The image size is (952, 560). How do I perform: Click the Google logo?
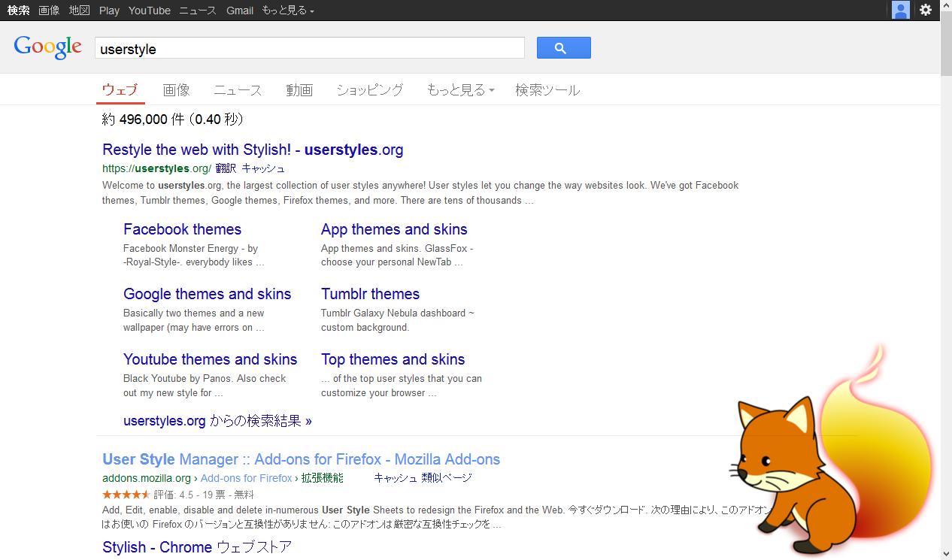pyautogui.click(x=47, y=47)
